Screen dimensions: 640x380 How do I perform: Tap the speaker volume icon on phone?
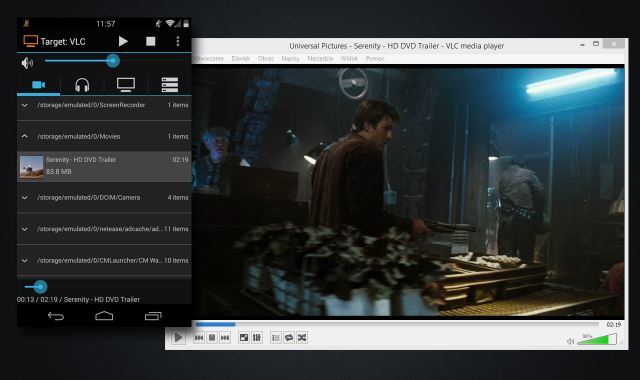tap(27, 63)
